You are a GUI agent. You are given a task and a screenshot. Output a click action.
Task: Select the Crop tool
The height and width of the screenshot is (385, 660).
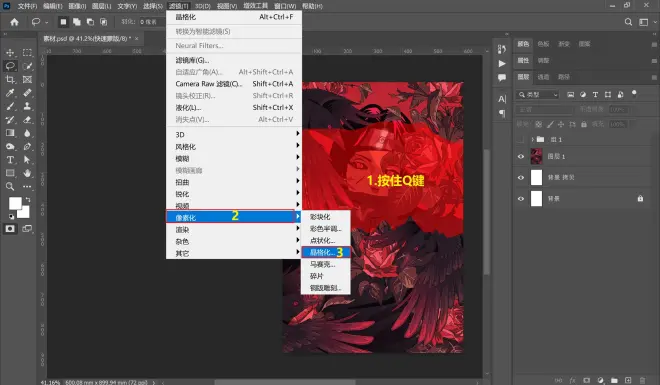10,80
